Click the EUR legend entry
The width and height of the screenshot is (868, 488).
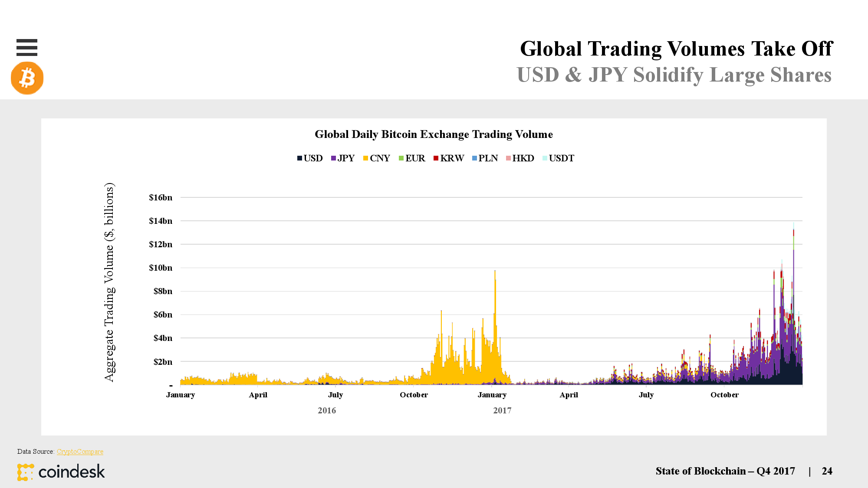(x=414, y=158)
